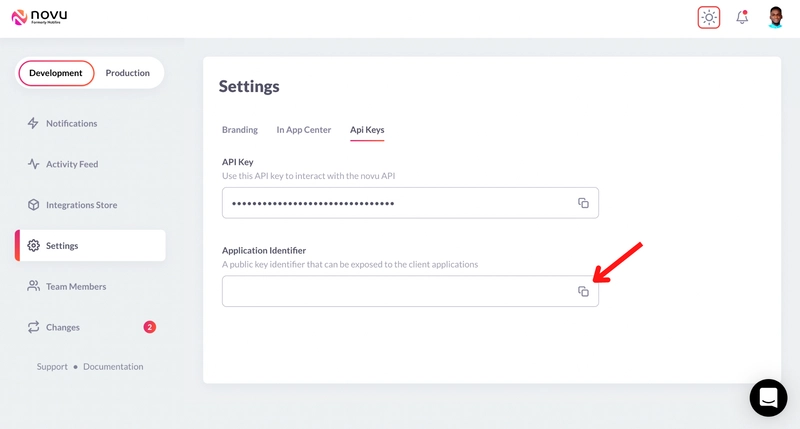Image resolution: width=800 pixels, height=429 pixels.
Task: Click the Novu logo
Action: [x=39, y=17]
